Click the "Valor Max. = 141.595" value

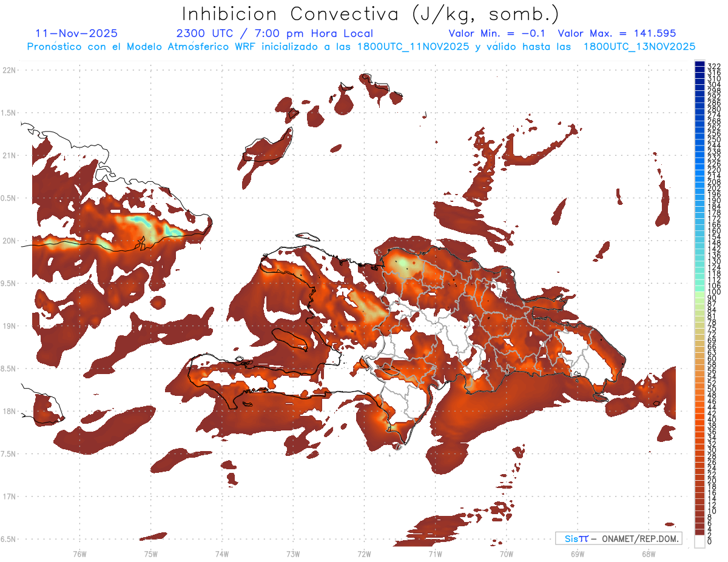616,33
